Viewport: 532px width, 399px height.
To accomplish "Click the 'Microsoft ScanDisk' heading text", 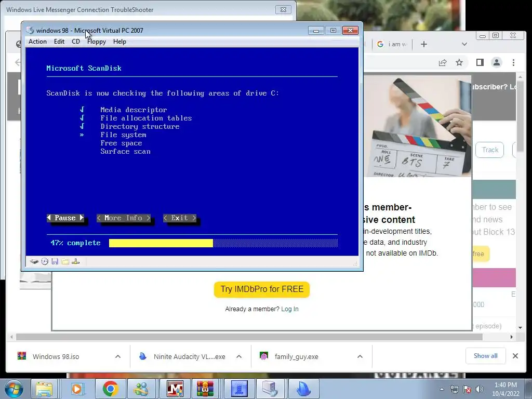I will coord(84,68).
